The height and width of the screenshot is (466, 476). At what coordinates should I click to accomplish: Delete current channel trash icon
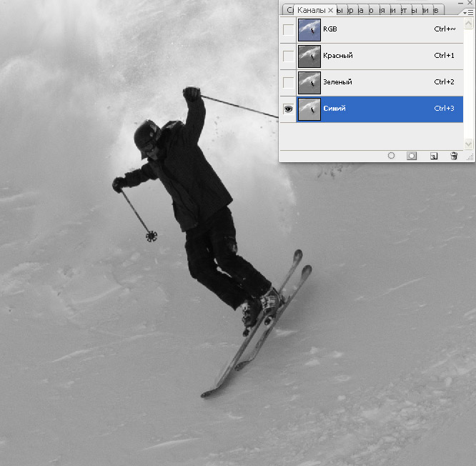pyautogui.click(x=453, y=156)
